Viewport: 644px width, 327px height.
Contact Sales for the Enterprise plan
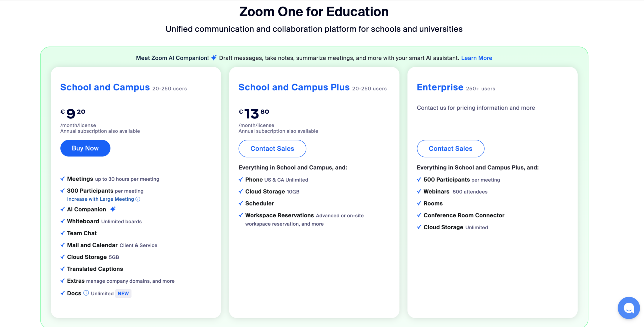tap(450, 148)
